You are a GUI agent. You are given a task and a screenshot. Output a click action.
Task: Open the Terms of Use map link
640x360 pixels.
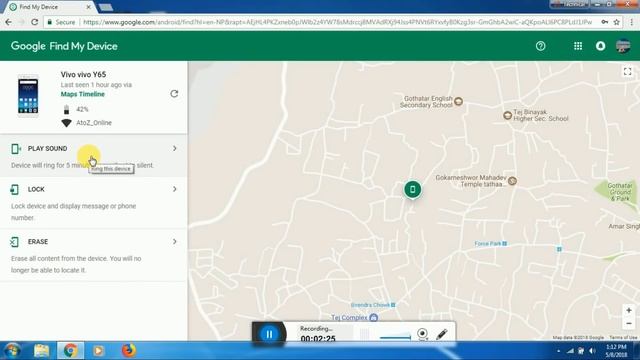tap(623, 338)
